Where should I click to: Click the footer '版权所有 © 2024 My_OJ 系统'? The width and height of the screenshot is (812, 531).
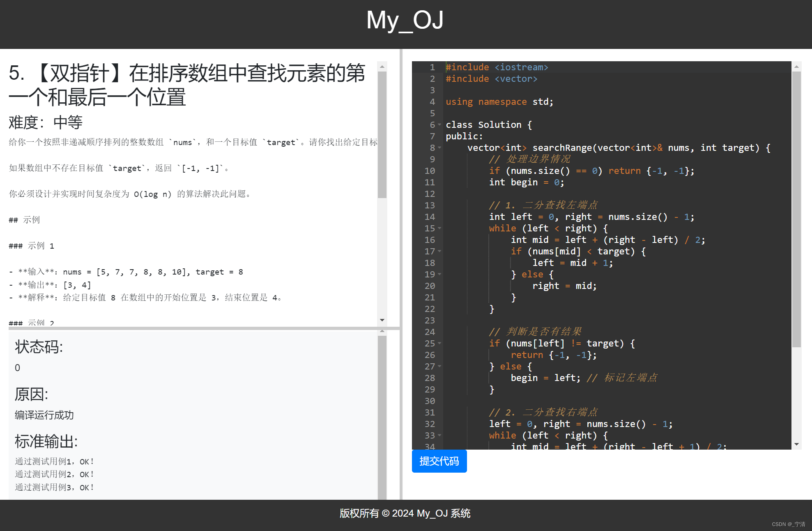click(405, 513)
